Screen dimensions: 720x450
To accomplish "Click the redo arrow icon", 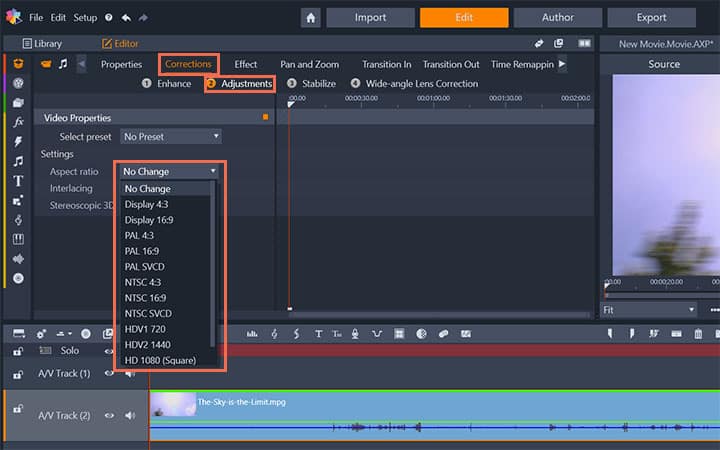I will pyautogui.click(x=143, y=17).
